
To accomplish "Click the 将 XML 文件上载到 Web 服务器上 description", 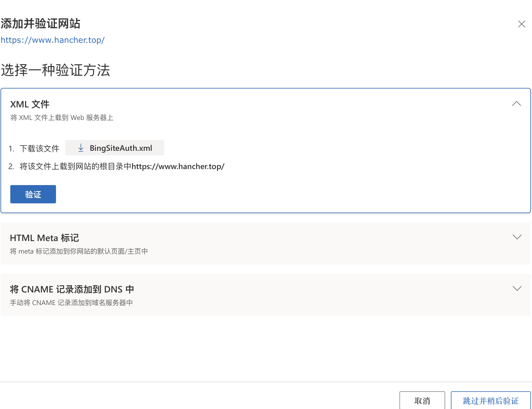I will click(x=62, y=118).
